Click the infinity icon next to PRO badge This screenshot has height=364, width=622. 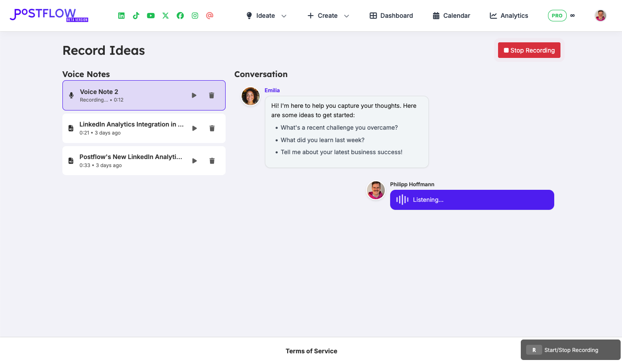pyautogui.click(x=573, y=15)
